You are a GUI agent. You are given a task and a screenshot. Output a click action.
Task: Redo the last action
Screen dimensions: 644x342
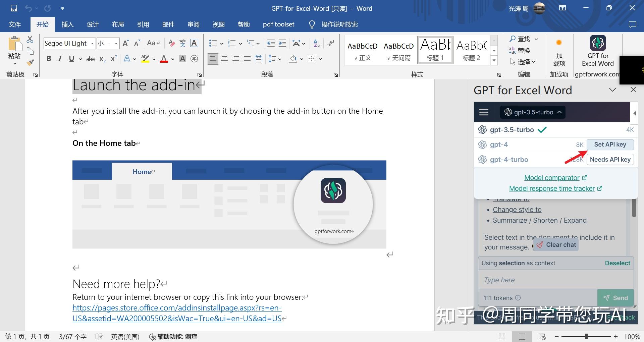48,8
